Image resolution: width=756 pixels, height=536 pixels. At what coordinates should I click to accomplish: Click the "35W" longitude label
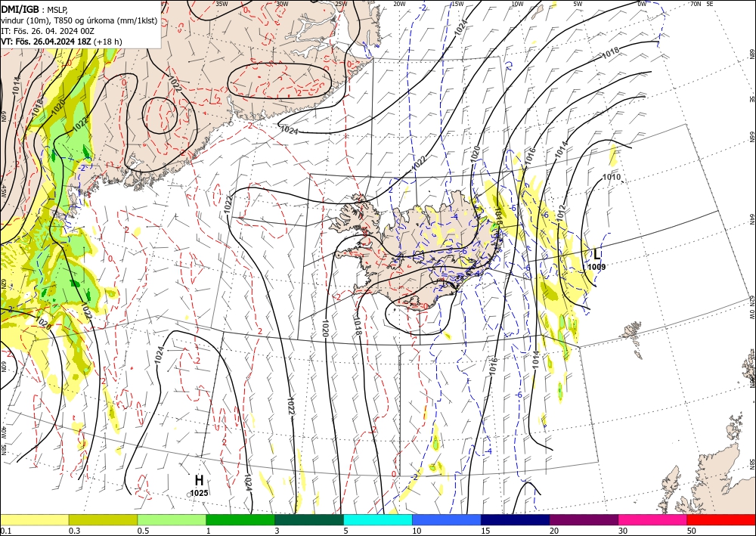(222, 4)
